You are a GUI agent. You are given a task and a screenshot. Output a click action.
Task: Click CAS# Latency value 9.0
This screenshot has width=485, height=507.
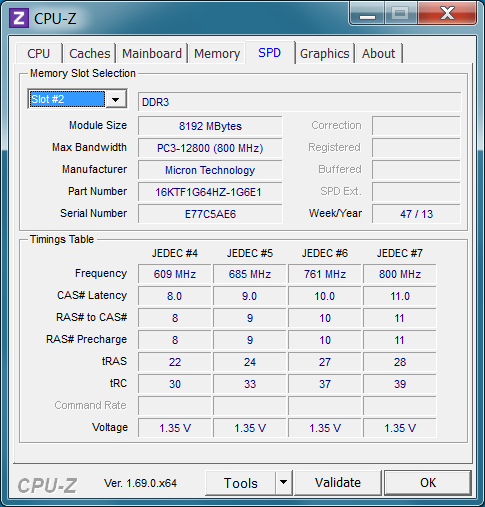(x=250, y=296)
